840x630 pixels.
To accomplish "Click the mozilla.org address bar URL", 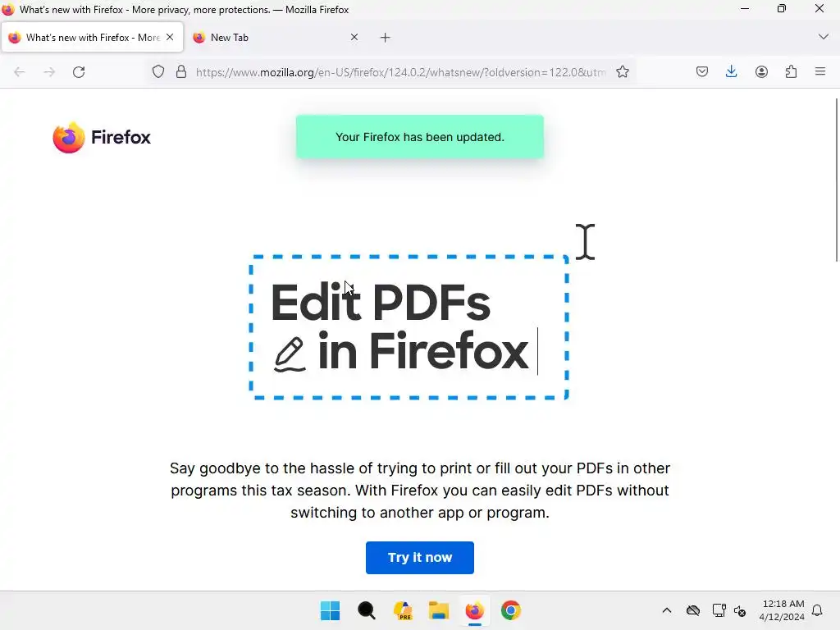I will click(400, 72).
